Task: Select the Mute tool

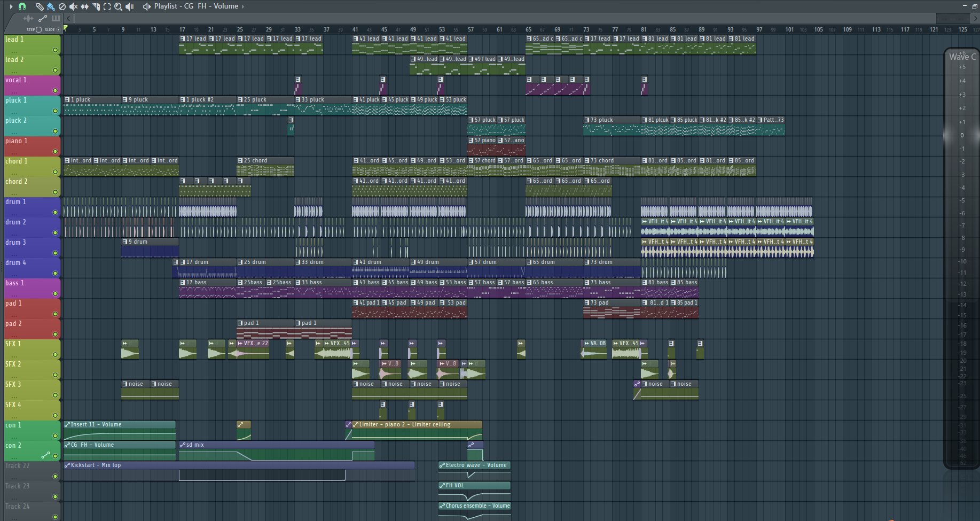Action: pos(73,6)
